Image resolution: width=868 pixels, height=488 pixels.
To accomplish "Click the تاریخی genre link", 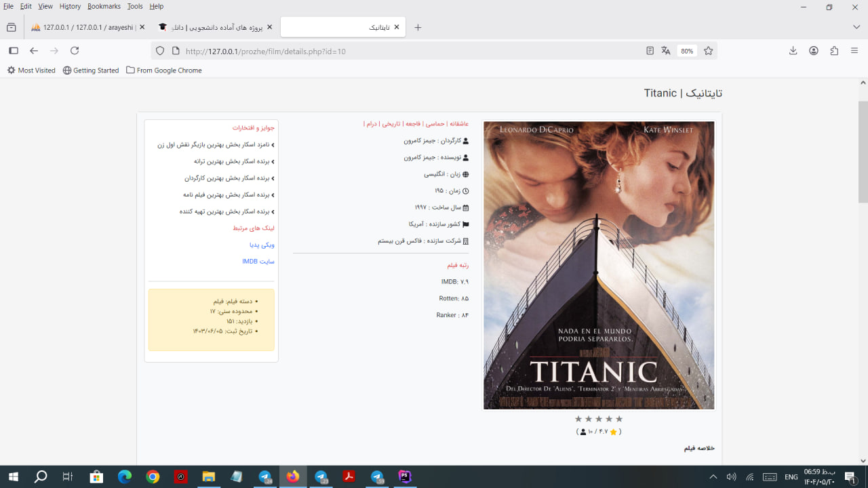I will [x=391, y=124].
